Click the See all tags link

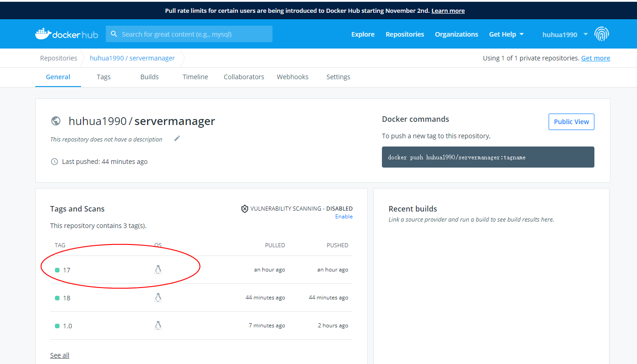pos(60,355)
